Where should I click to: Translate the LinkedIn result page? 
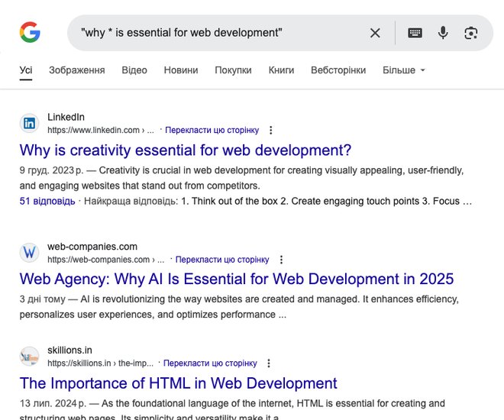pyautogui.click(x=212, y=130)
